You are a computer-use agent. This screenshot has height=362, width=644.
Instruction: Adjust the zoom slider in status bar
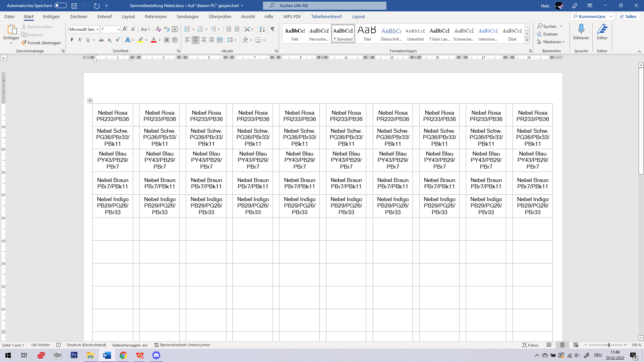(608, 345)
